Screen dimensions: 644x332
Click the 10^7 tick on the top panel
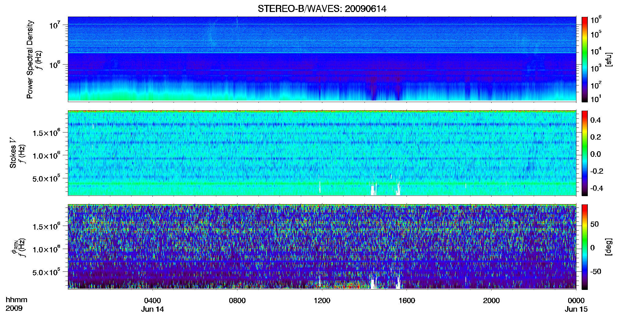(54, 25)
